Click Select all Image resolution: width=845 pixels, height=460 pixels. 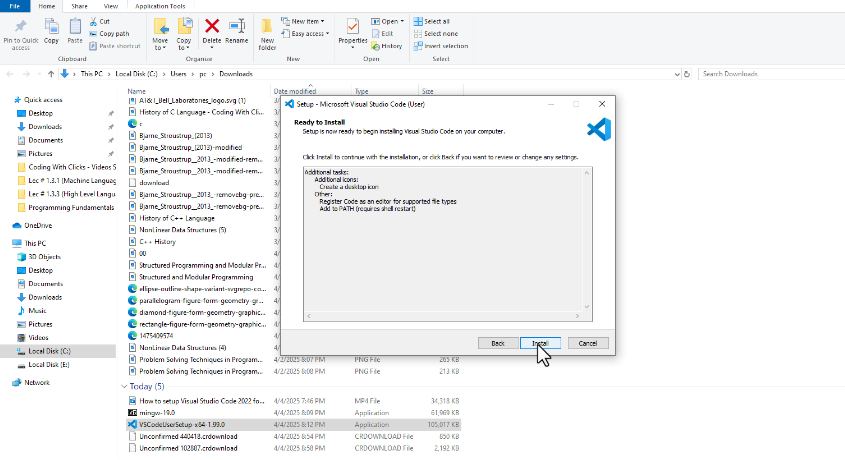[x=432, y=21]
